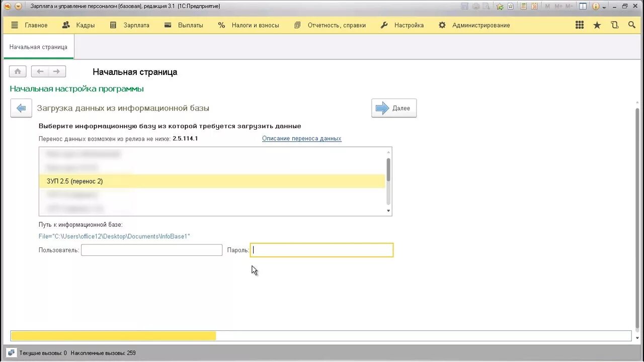Click the Далее button
This screenshot has width=644, height=362.
tap(394, 108)
